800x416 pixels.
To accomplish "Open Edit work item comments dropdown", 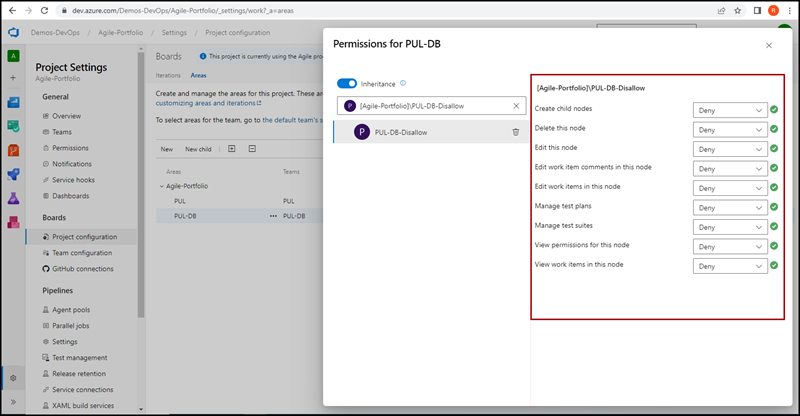I will pyautogui.click(x=730, y=168).
